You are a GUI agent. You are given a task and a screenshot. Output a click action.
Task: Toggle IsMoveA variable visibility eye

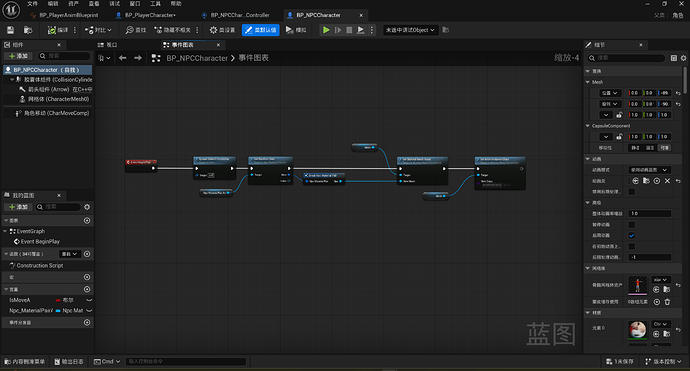pyautogui.click(x=89, y=300)
